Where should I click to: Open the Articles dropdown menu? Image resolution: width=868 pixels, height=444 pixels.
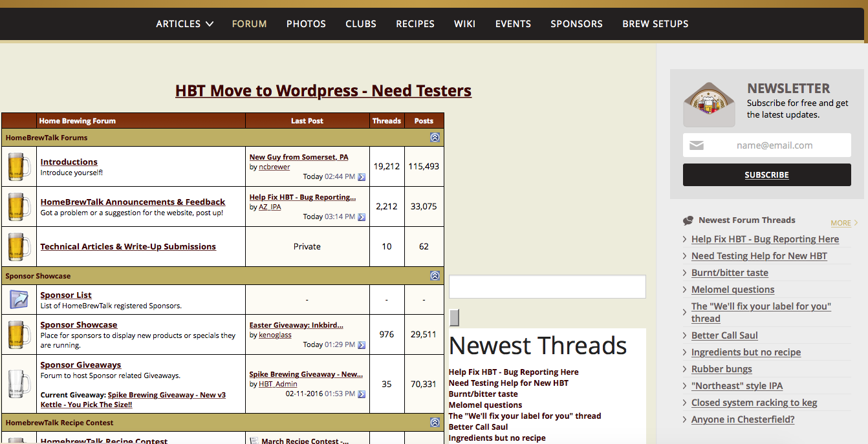click(x=184, y=24)
